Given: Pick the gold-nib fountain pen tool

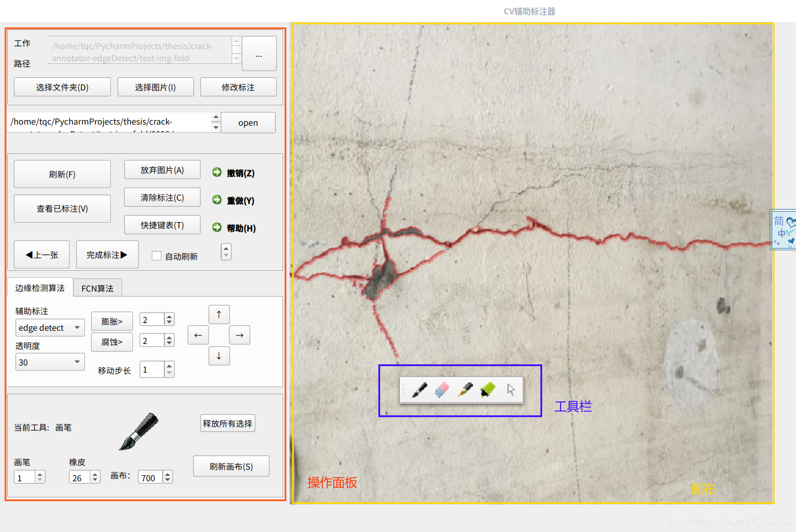Looking at the screenshot, I should (465, 390).
